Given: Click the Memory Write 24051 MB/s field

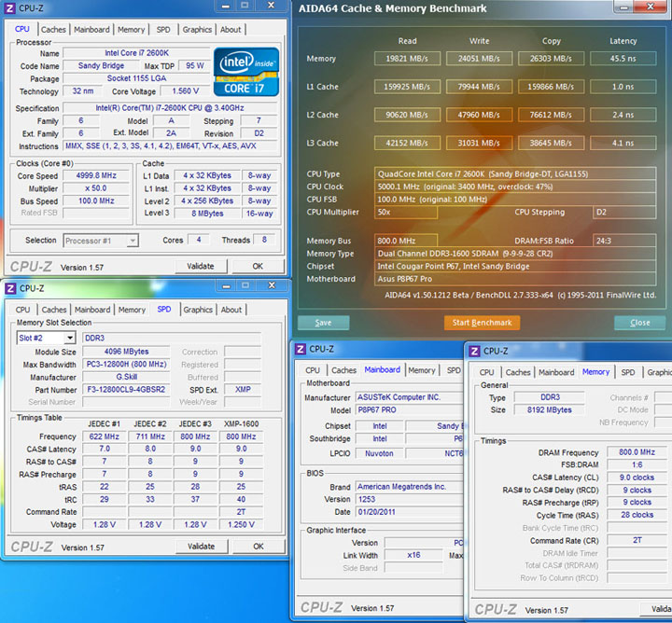Looking at the screenshot, I should [479, 59].
